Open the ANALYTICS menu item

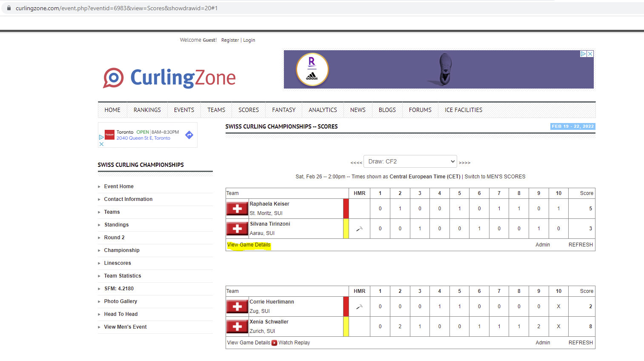click(x=323, y=110)
